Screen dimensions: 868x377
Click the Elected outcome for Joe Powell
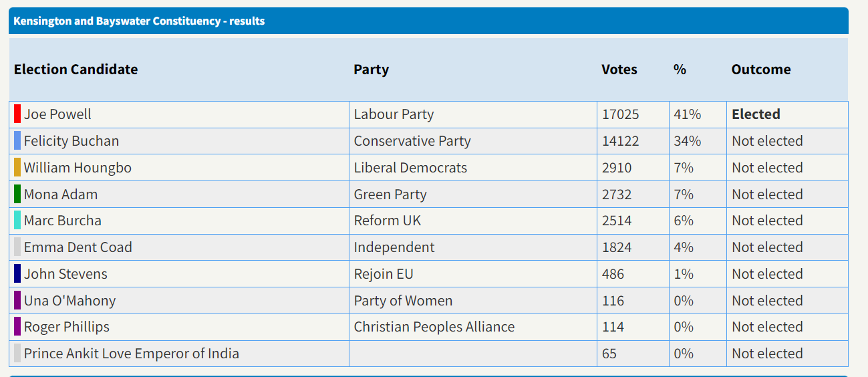pyautogui.click(x=756, y=114)
